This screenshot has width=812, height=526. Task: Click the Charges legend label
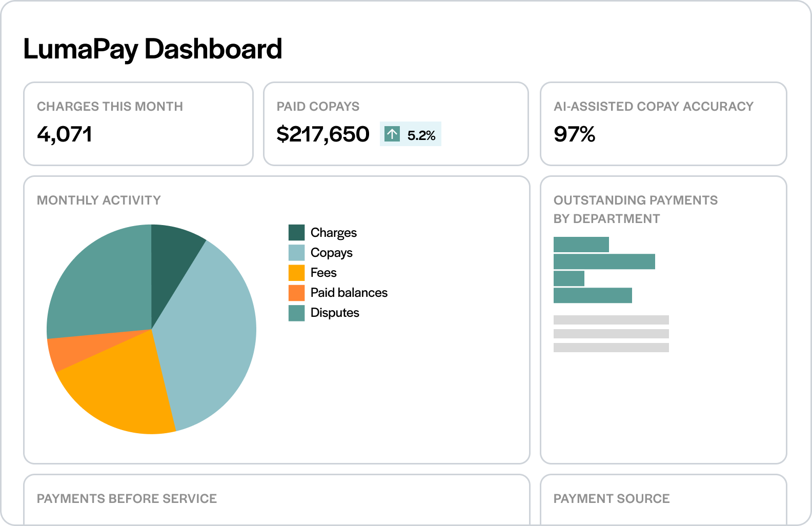tap(334, 233)
